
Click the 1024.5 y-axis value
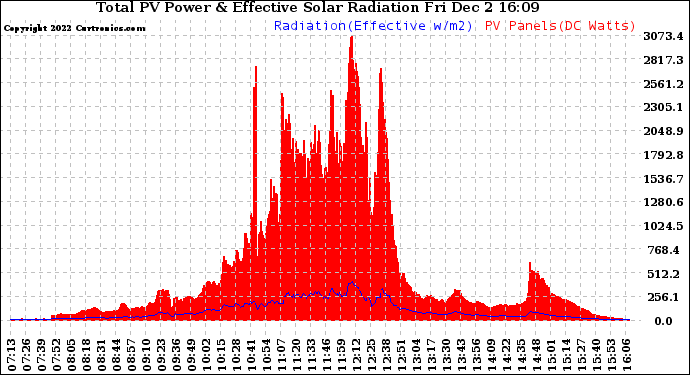click(663, 226)
